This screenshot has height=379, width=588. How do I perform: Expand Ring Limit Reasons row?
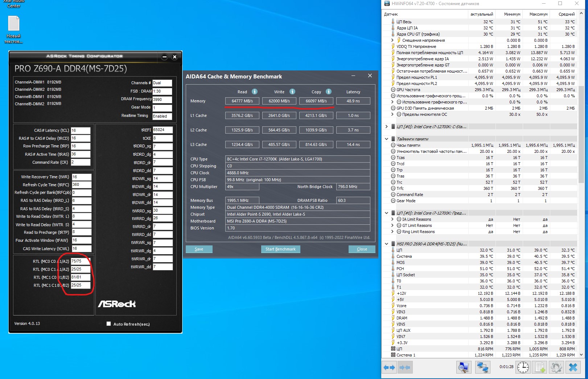[392, 232]
